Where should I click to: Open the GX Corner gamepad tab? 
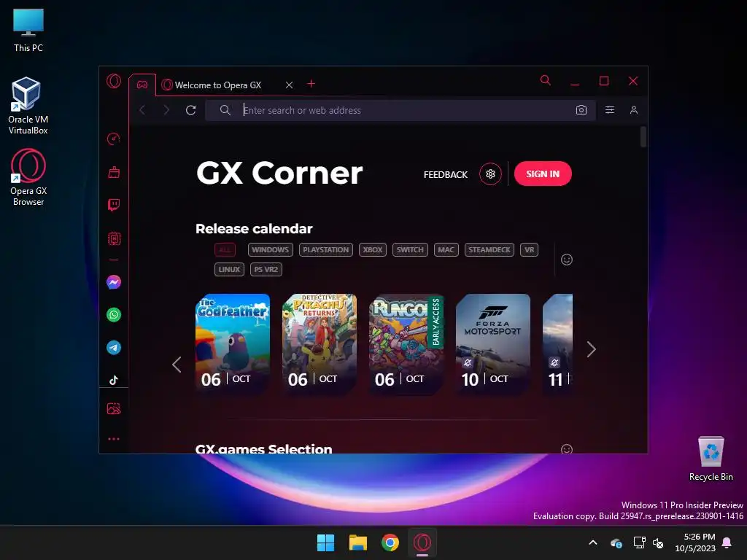[x=142, y=85]
